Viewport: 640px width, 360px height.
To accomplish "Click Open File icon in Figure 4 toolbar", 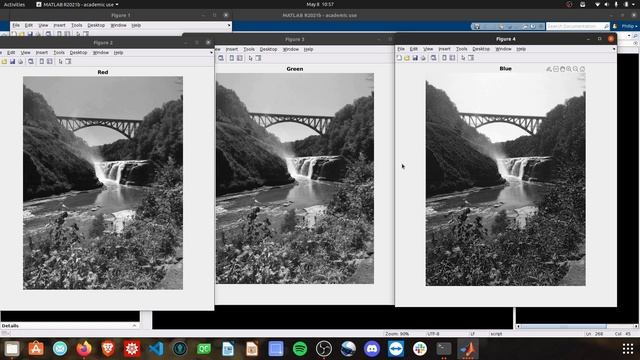I will pyautogui.click(x=407, y=58).
